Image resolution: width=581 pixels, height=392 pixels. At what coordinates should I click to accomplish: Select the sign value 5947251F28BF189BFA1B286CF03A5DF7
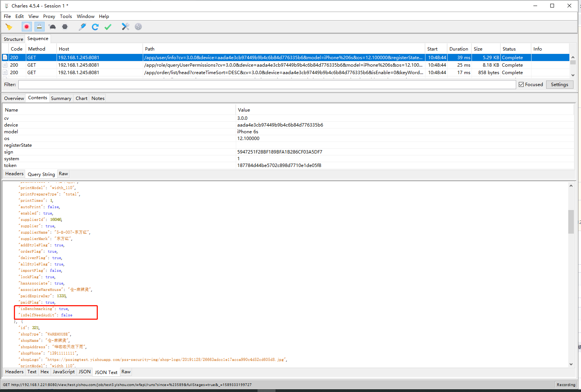280,152
